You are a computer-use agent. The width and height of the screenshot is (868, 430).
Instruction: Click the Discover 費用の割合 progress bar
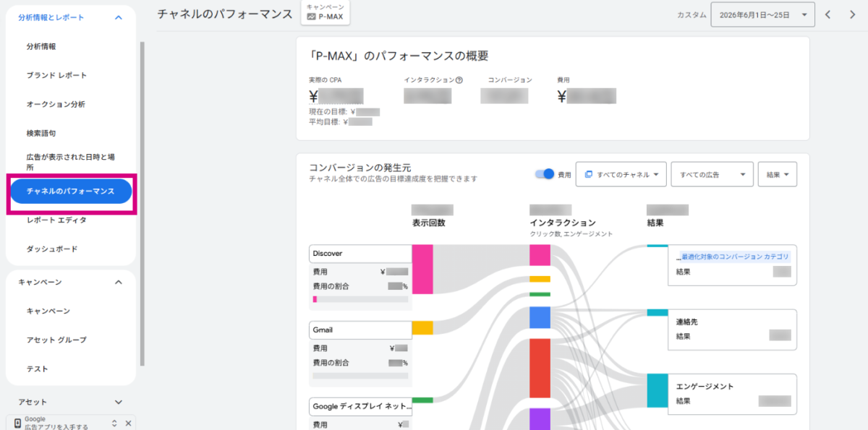coord(360,299)
